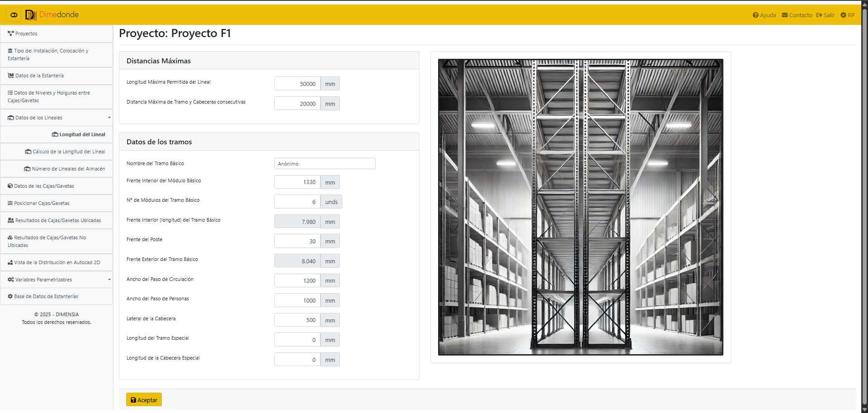Open Posicionar Cajas/Gavetas menu item

57,204
